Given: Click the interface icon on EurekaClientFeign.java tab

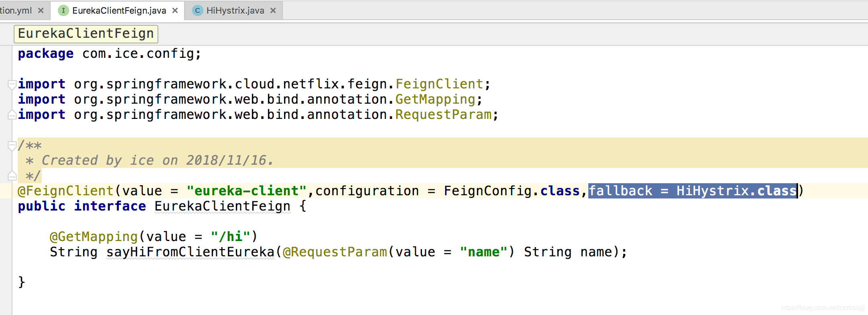Looking at the screenshot, I should coord(63,10).
